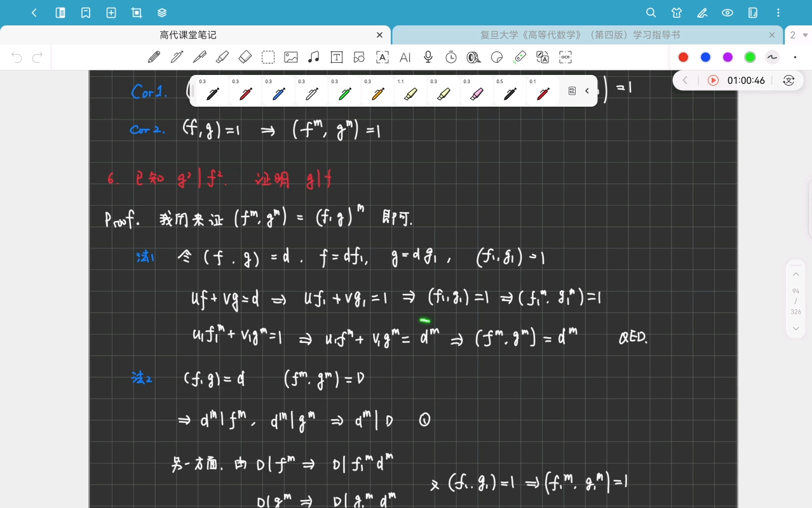Image resolution: width=812 pixels, height=508 pixels.
Task: Open the translate tool
Action: pos(543,57)
